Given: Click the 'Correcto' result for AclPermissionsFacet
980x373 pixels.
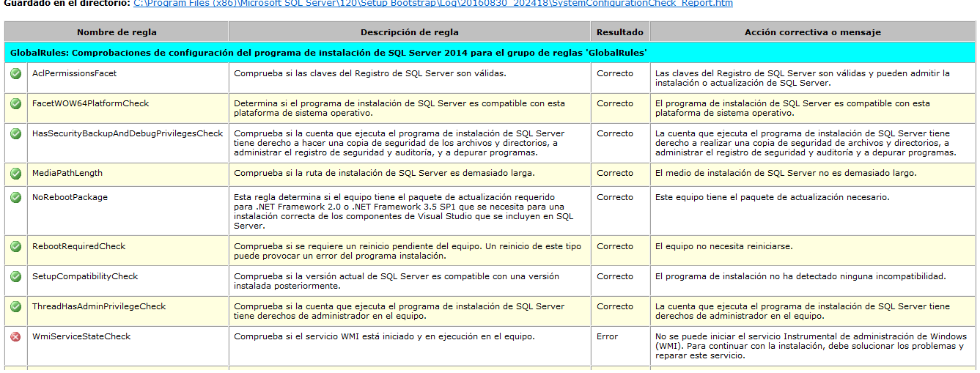Looking at the screenshot, I should click(615, 73).
